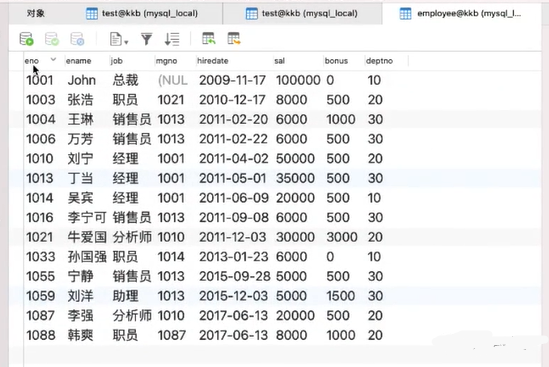Click the job column header
This screenshot has width=549, height=367.
[x=117, y=61]
